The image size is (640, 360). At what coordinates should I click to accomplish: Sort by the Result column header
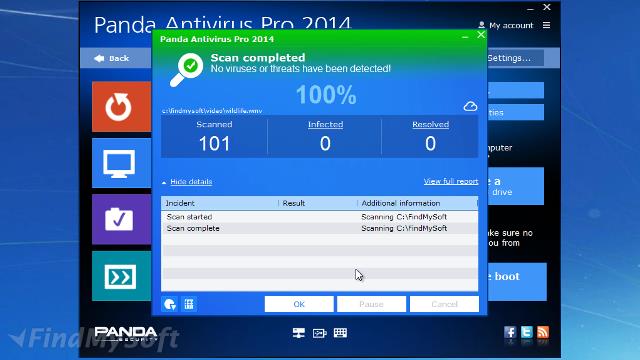[318, 203]
